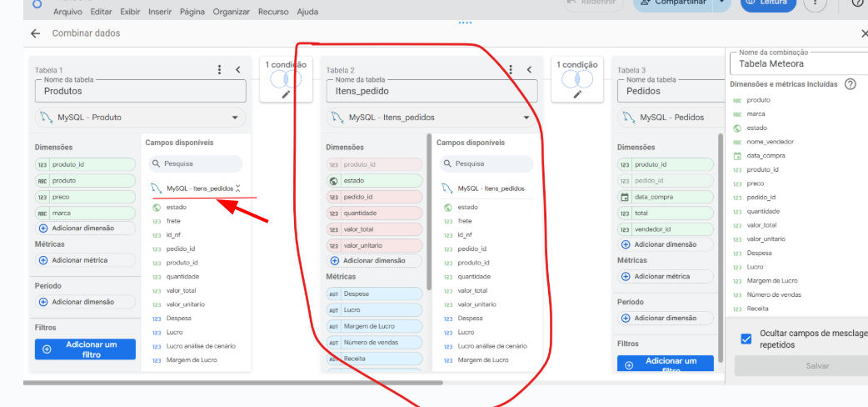Click the Itens_pedido table name field
The width and height of the screenshot is (868, 407).
point(432,91)
